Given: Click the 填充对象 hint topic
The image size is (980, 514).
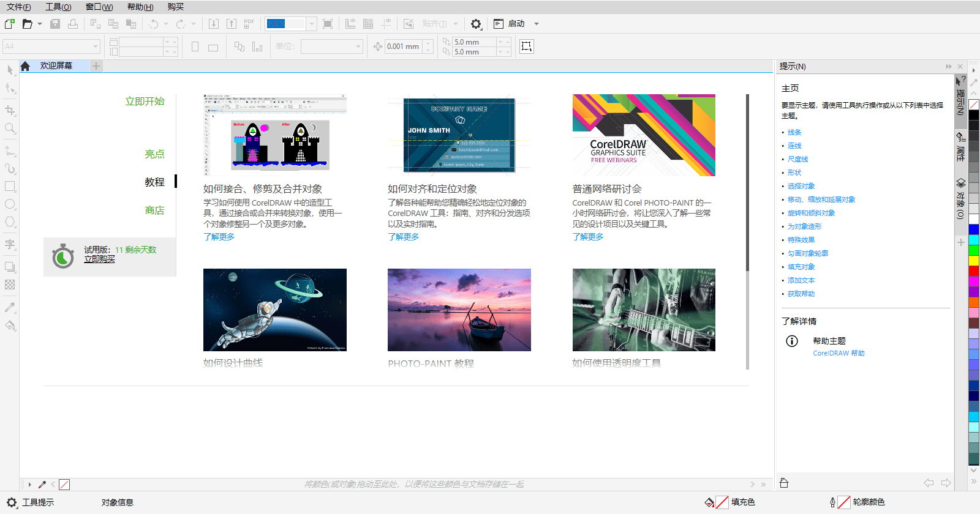Looking at the screenshot, I should coord(801,267).
